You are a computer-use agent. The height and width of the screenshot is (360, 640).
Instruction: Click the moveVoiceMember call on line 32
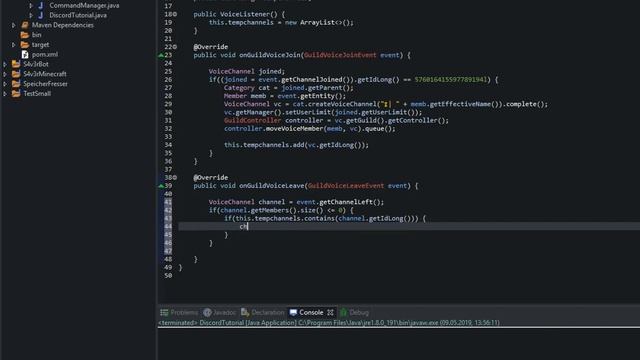[293, 129]
